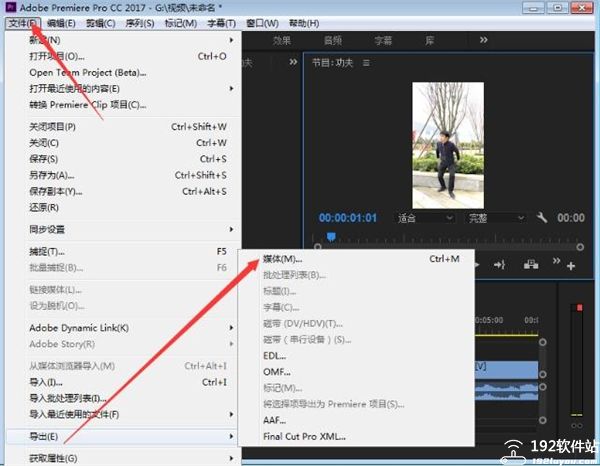600x466 pixels.
Task: Click the plus button editor icon
Action: pyautogui.click(x=571, y=264)
